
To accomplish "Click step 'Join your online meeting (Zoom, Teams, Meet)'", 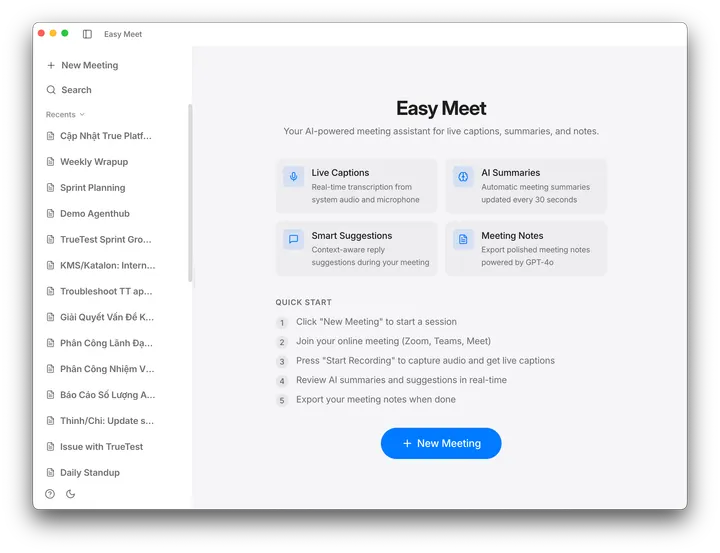I will tap(393, 341).
